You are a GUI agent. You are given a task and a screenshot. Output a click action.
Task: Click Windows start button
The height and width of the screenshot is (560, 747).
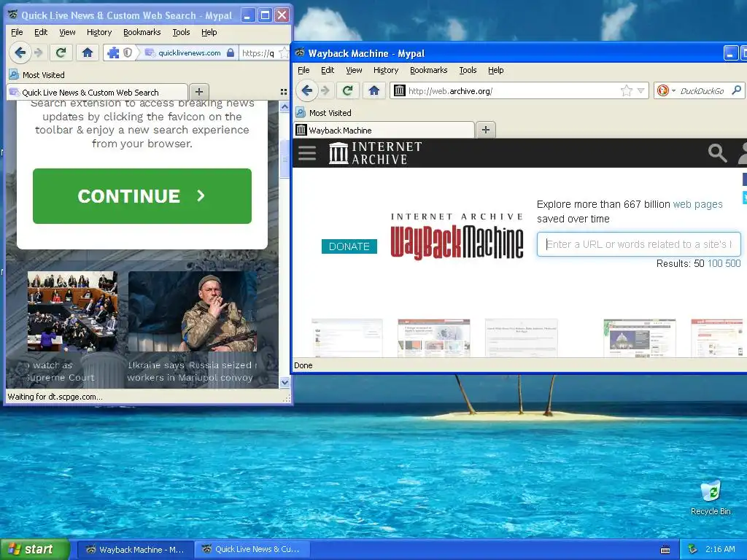click(x=34, y=550)
